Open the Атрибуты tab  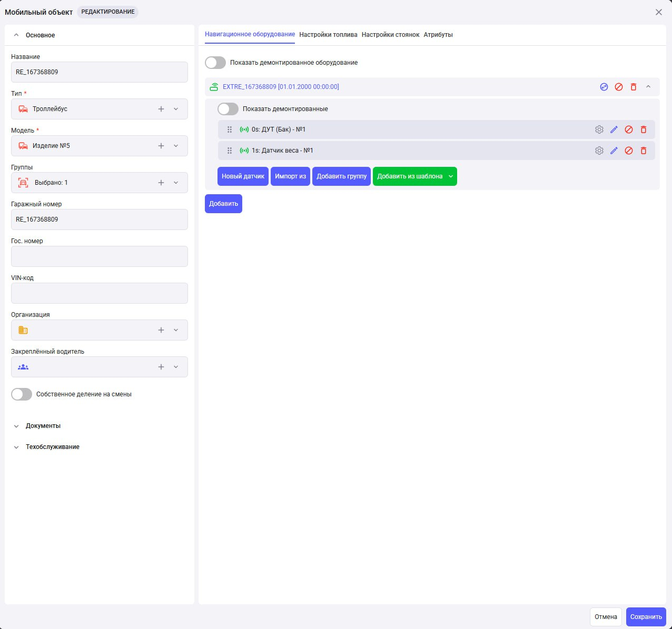[438, 35]
